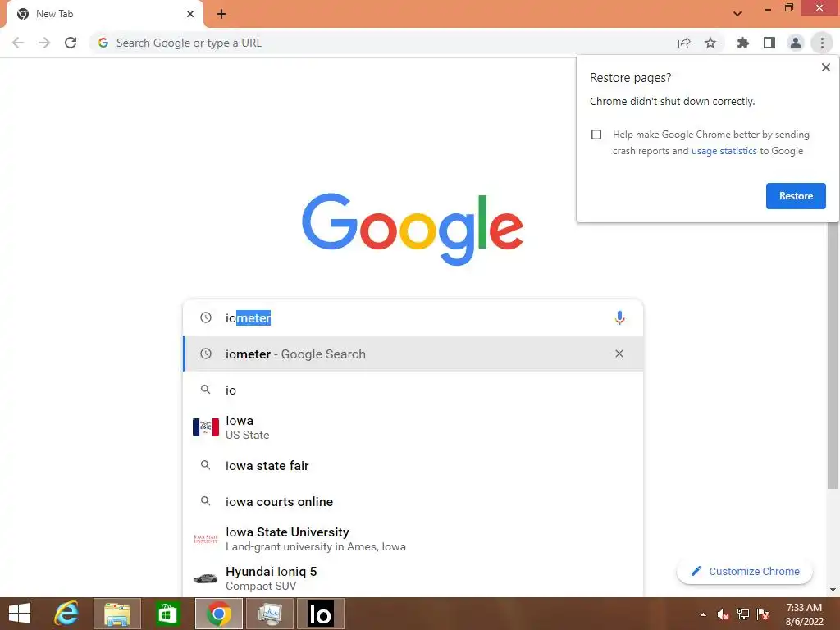
Task: Open the performance monitor taskbar icon
Action: tap(269, 614)
